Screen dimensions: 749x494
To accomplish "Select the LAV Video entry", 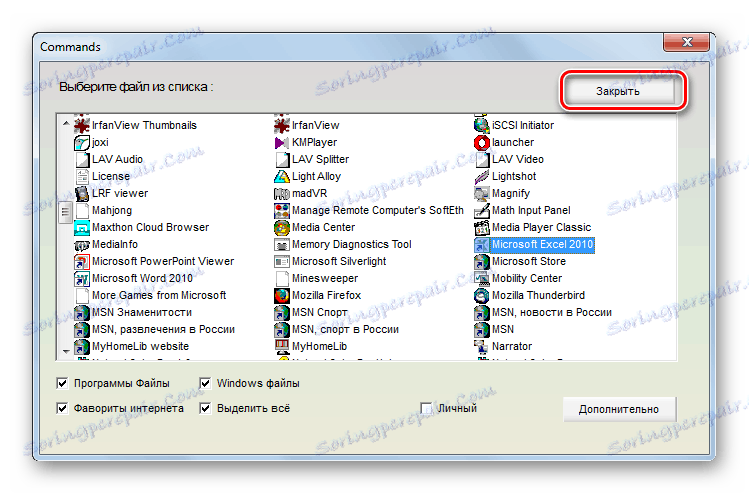I will pyautogui.click(x=518, y=159).
